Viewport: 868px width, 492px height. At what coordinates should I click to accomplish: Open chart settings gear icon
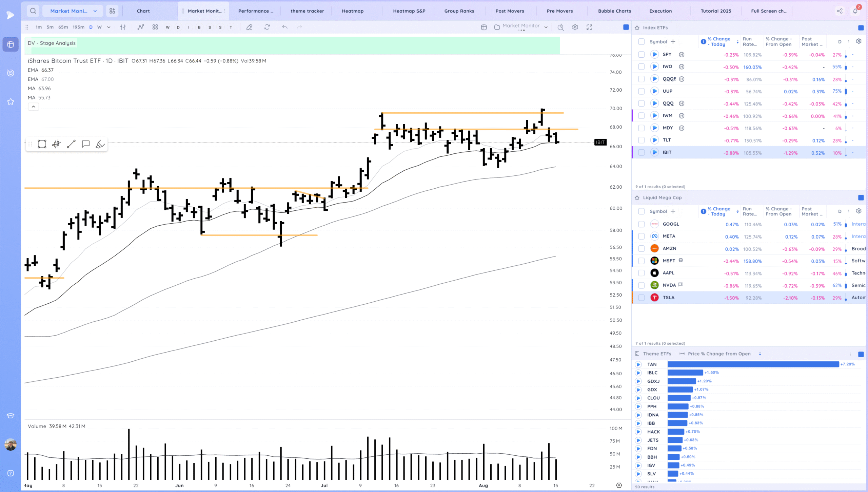[x=575, y=27]
